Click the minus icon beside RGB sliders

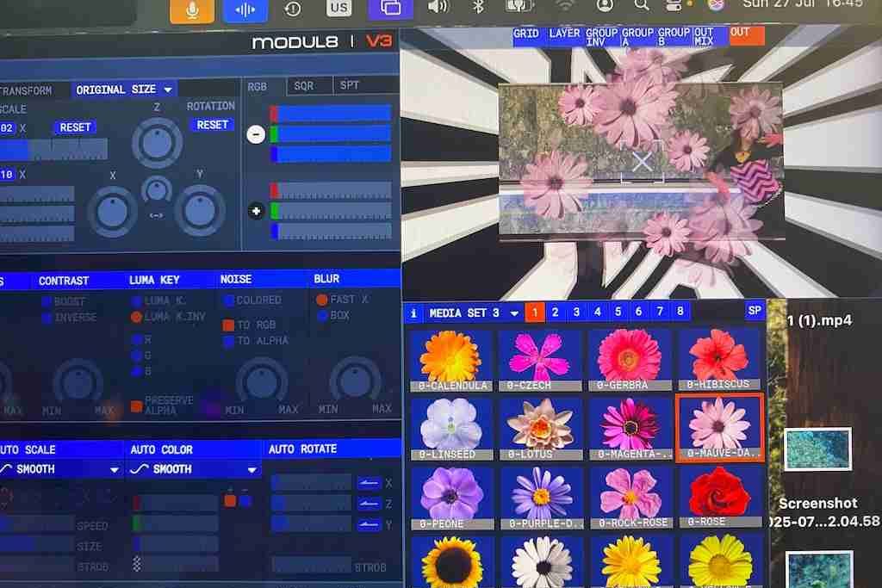(256, 134)
